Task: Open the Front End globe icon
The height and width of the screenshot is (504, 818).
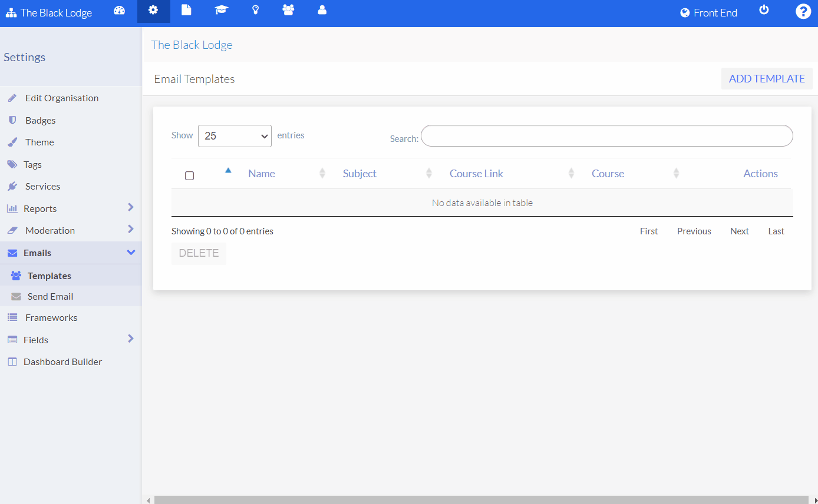Action: pyautogui.click(x=684, y=12)
